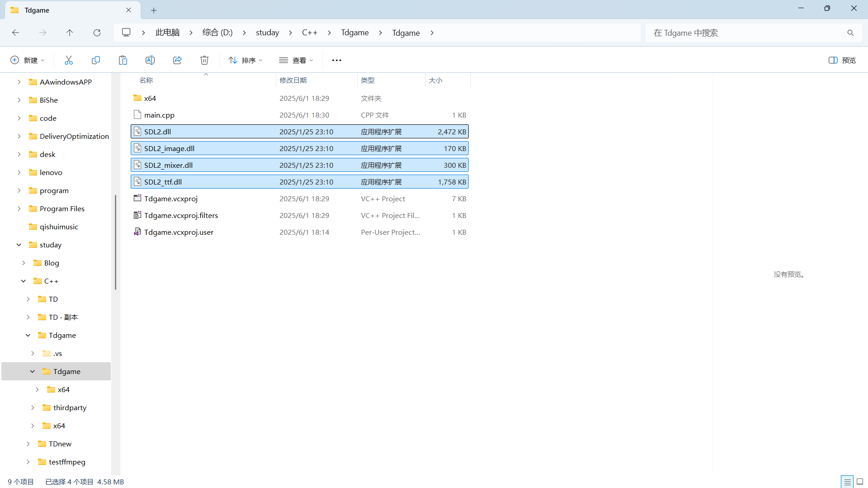
Task: Click the Copy icon in toolbar
Action: click(96, 60)
